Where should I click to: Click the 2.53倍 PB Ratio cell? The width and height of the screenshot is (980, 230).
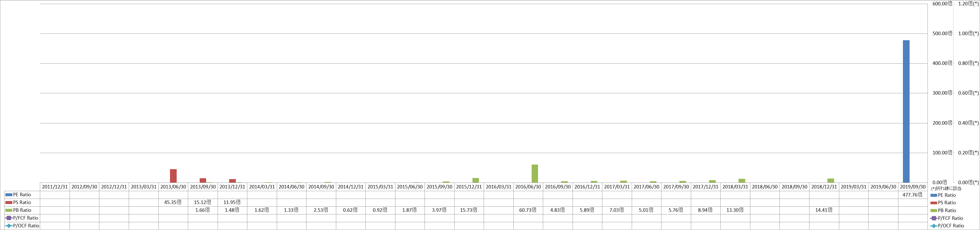pyautogui.click(x=321, y=210)
